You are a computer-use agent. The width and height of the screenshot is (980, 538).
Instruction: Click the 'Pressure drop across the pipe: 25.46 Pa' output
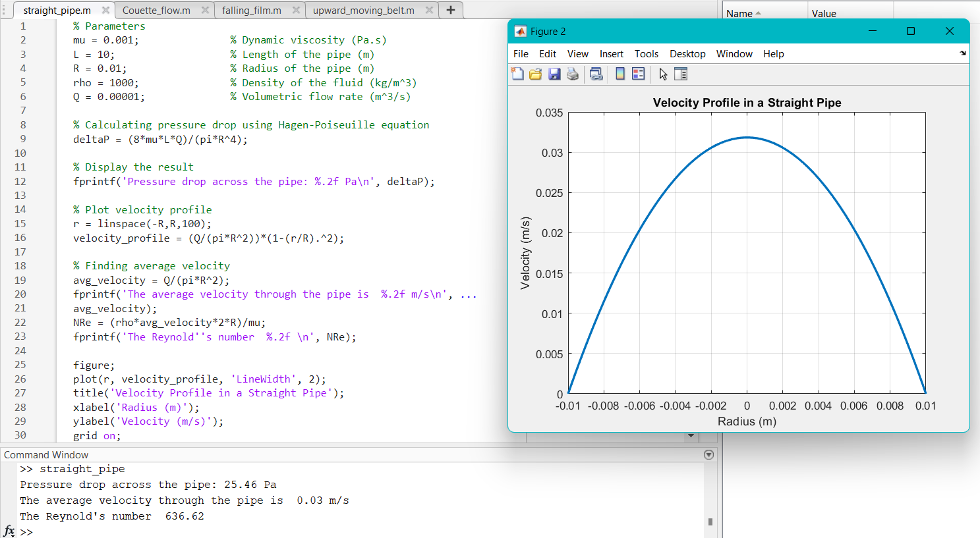point(148,485)
